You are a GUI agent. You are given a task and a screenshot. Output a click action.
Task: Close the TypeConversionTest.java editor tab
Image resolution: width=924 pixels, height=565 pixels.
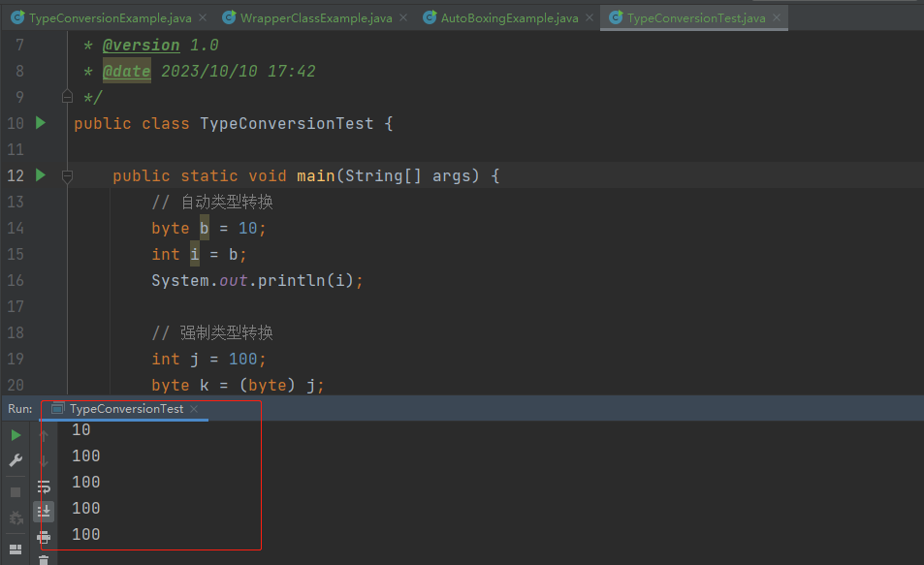pyautogui.click(x=777, y=17)
